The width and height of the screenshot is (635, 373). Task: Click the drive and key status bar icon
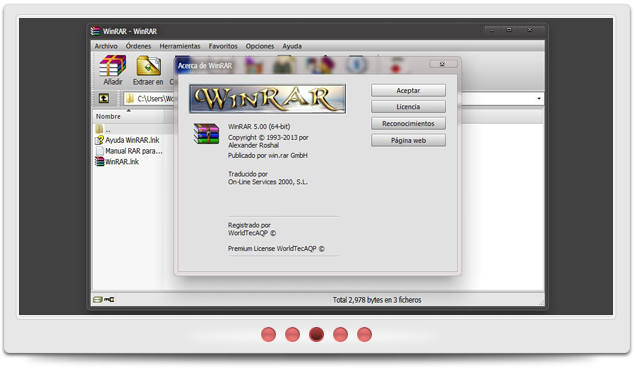104,300
